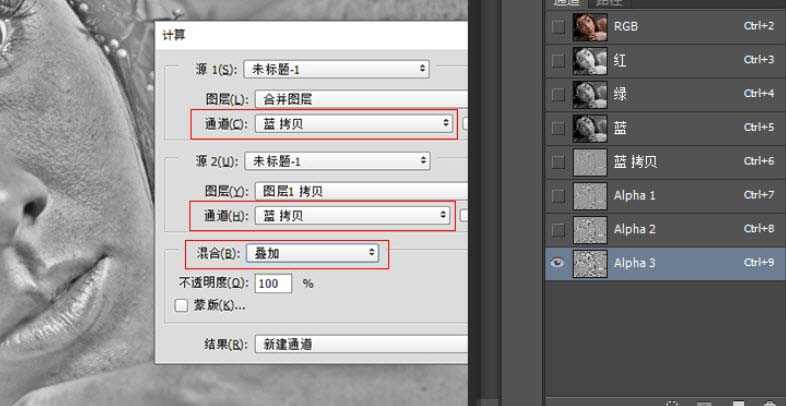The height and width of the screenshot is (406, 786).
Task: Click the Alpha 3 channel thumbnail
Action: click(590, 263)
